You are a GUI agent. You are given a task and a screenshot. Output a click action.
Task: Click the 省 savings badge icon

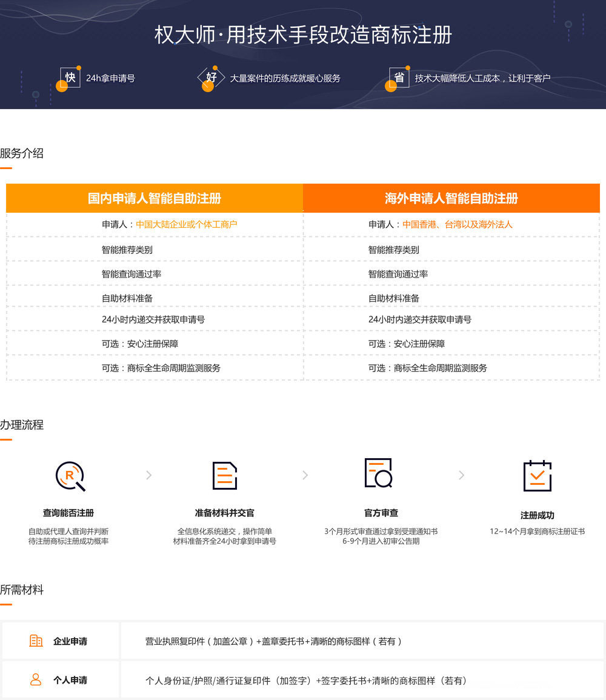click(x=397, y=79)
